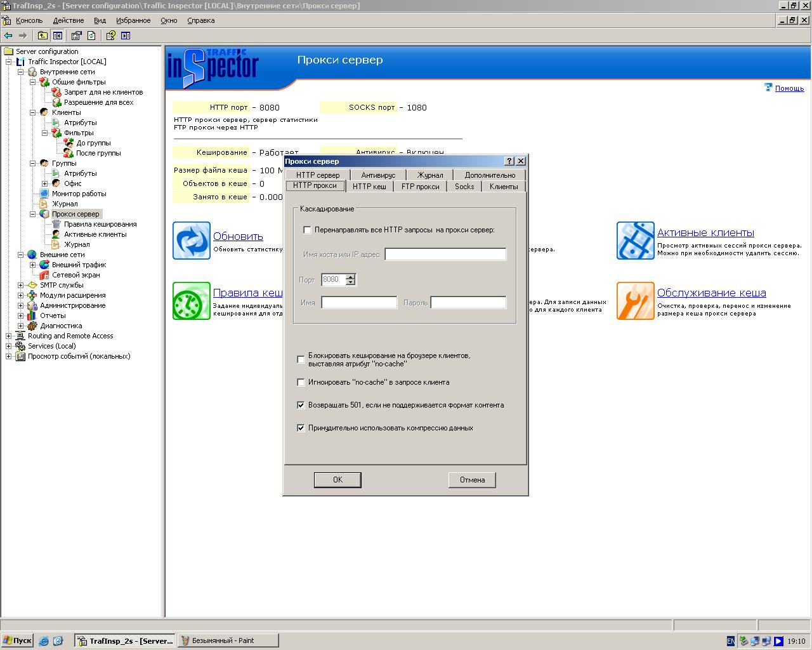This screenshot has height=650, width=812.
Task: Collapse the Клиенты tree node
Action: tap(33, 112)
